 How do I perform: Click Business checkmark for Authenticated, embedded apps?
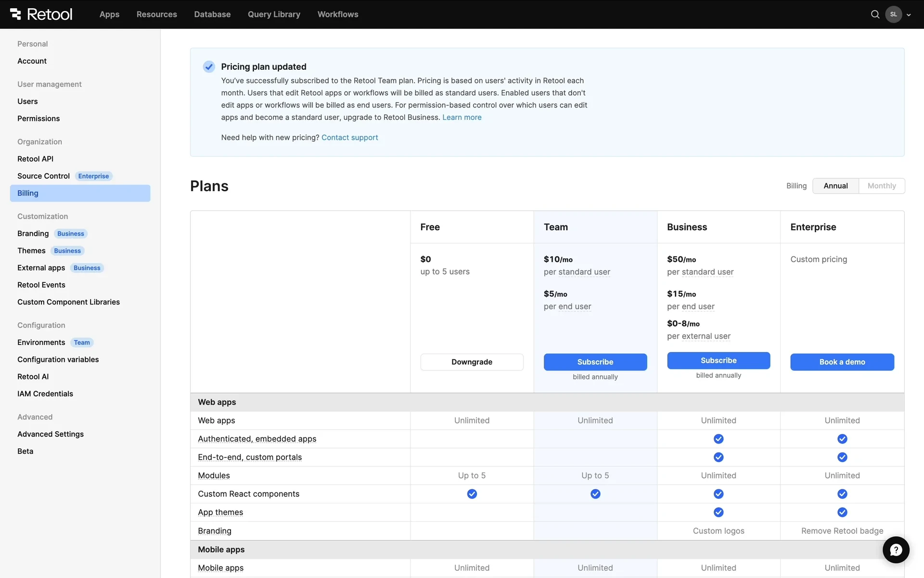[719, 439]
